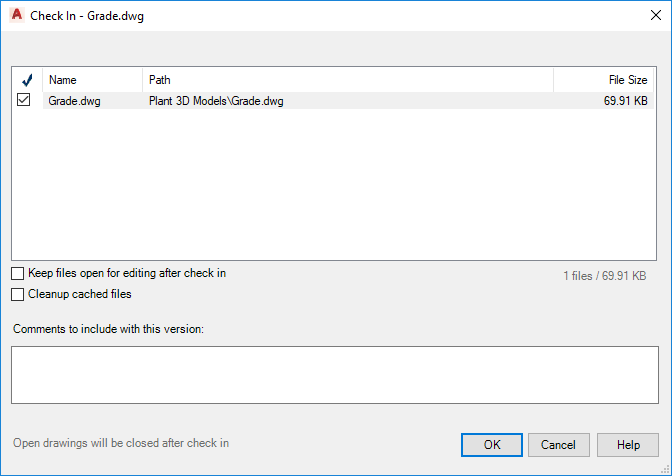This screenshot has width=672, height=476.
Task: Click the "Check In - Grade.dwg" title text
Action: tap(87, 15)
